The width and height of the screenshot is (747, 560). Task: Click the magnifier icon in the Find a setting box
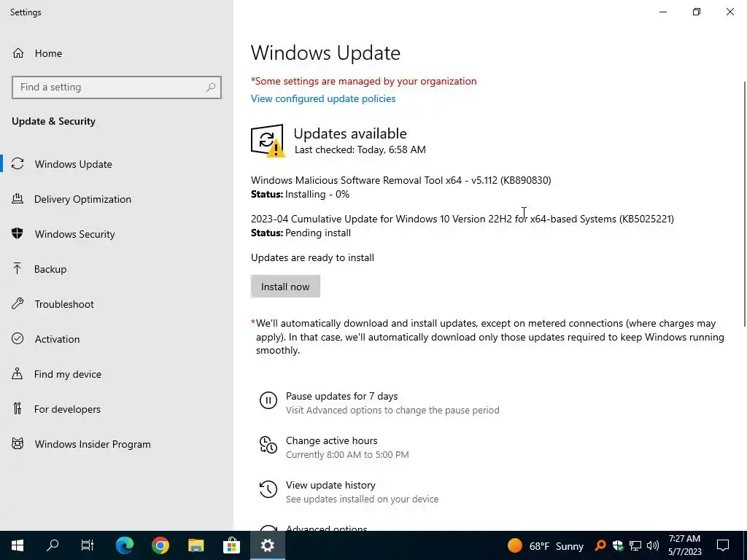coord(211,87)
